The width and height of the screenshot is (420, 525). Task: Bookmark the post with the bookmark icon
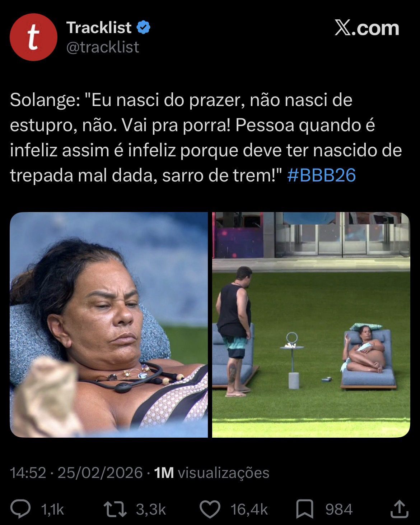tap(305, 509)
